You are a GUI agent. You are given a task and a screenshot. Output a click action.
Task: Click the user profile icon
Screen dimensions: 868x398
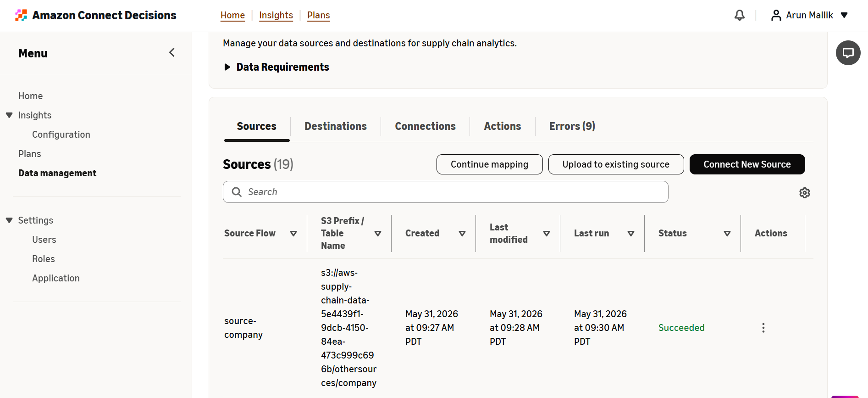[776, 15]
